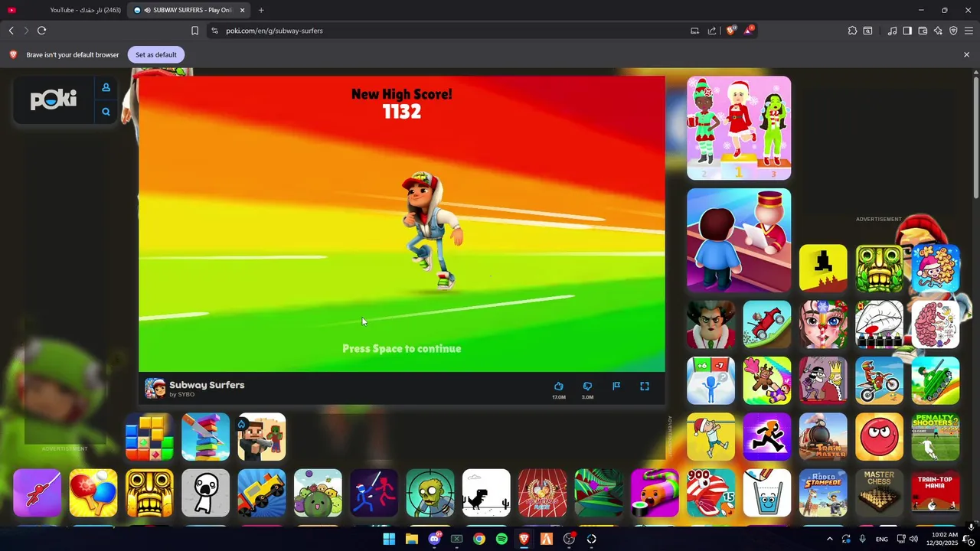The image size is (980, 551).
Task: Open the brain puzzle game thumbnail
Action: tap(936, 324)
